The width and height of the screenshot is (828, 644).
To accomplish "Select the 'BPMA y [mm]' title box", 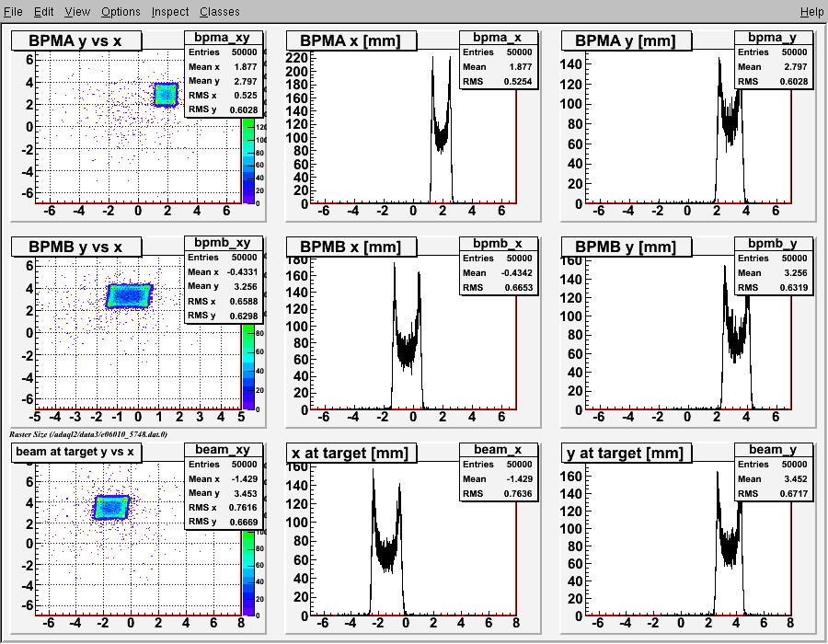I will point(626,40).
